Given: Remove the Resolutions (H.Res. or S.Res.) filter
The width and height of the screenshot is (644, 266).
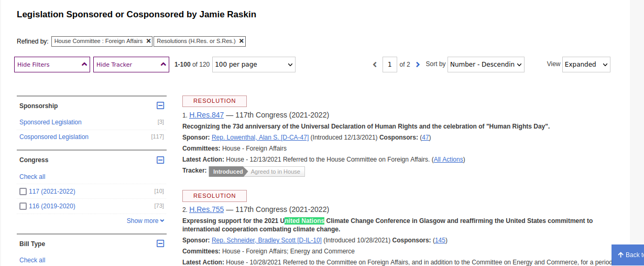Looking at the screenshot, I should [x=241, y=41].
